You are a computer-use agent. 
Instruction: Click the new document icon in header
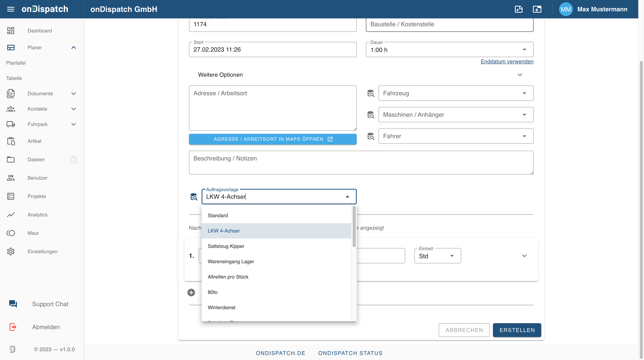(x=518, y=9)
